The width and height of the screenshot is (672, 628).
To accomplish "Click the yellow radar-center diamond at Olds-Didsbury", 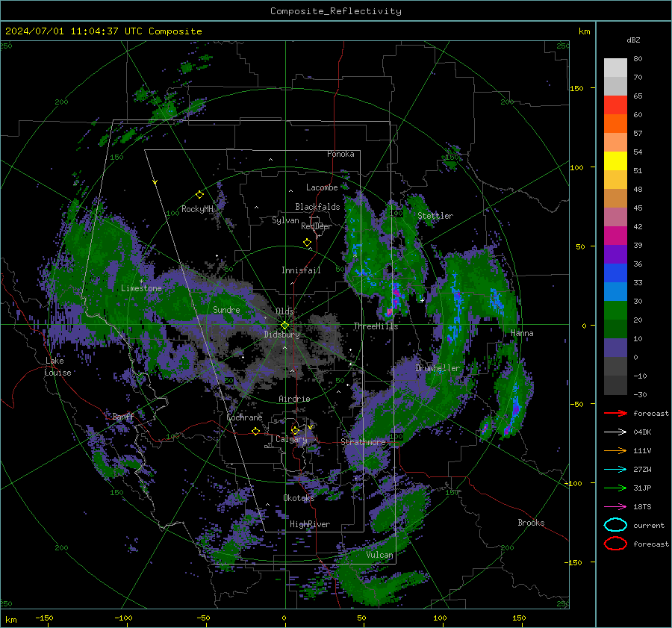I will click(x=284, y=326).
